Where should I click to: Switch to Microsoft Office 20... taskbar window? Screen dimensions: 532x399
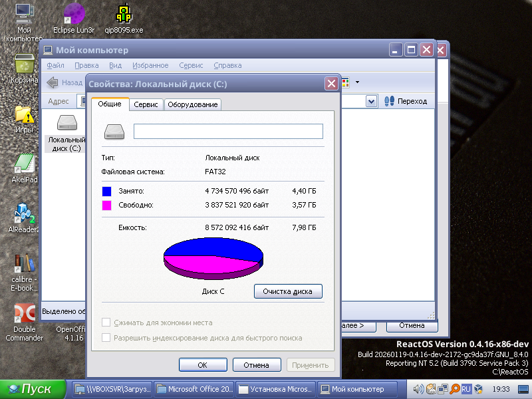(x=194, y=389)
